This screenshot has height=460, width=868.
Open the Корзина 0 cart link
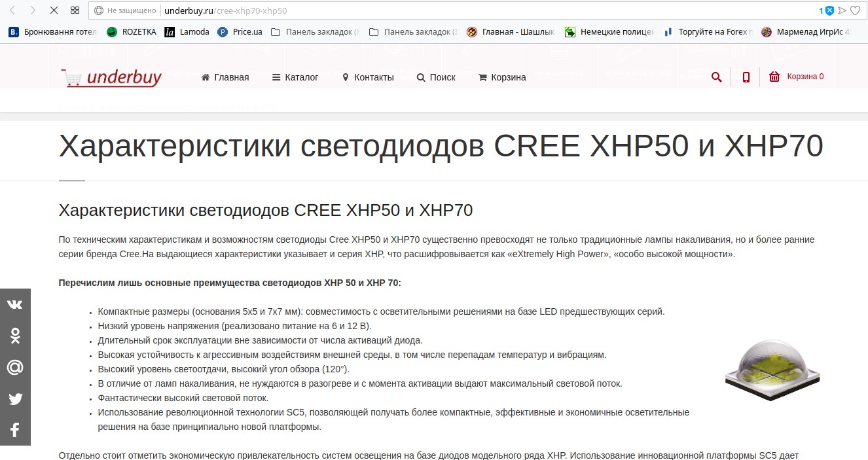click(x=805, y=77)
